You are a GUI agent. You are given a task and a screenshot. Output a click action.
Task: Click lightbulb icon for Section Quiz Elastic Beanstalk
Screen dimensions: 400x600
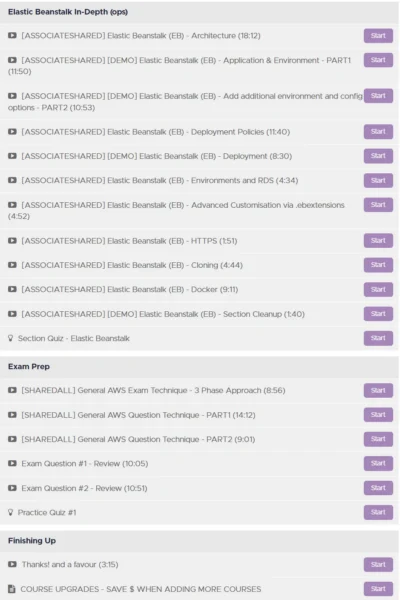coord(11,338)
